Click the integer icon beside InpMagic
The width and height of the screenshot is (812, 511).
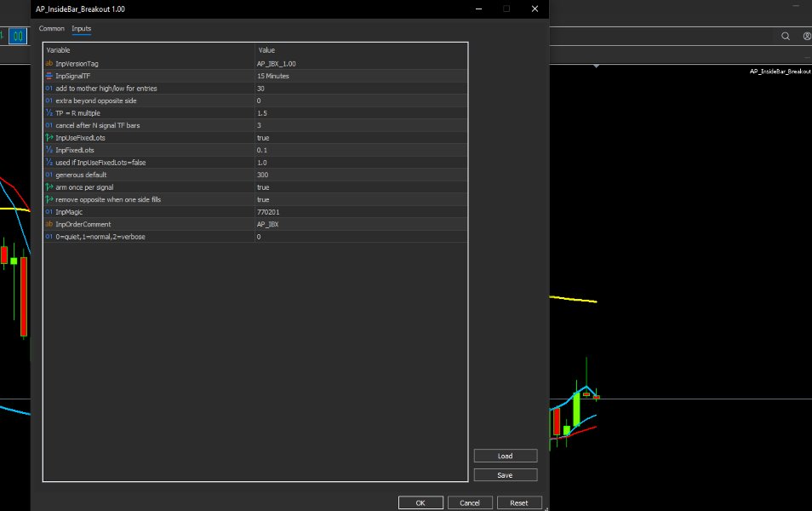pos(49,211)
